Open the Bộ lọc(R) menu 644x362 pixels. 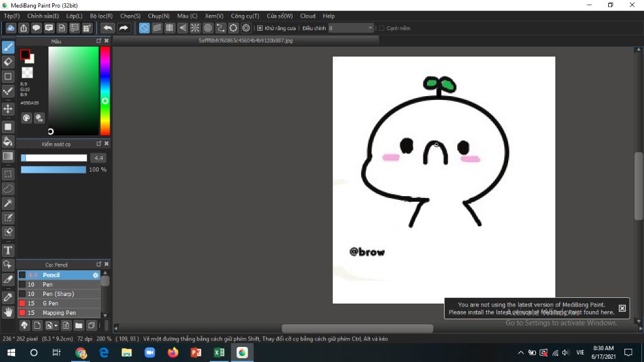101,16
